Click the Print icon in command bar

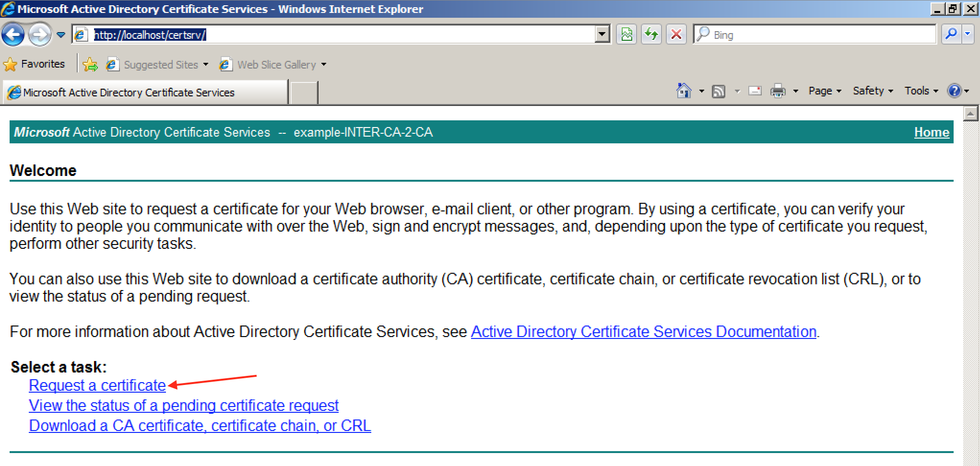coord(778,91)
